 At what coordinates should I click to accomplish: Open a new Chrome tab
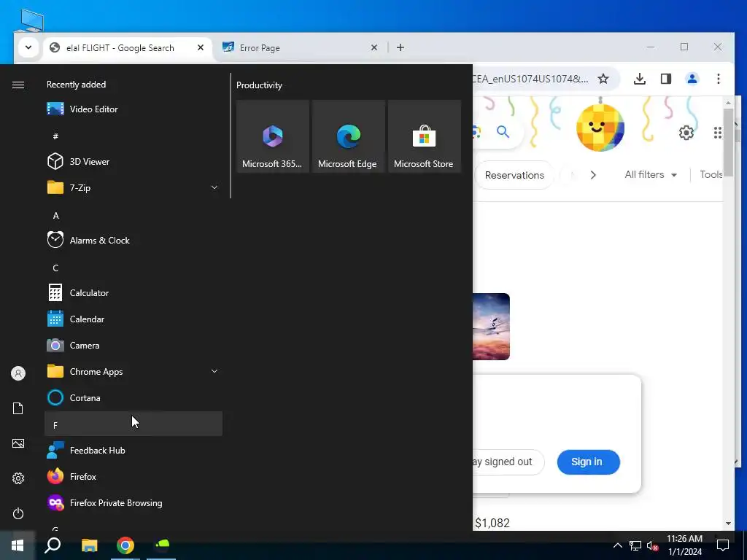[x=400, y=47]
